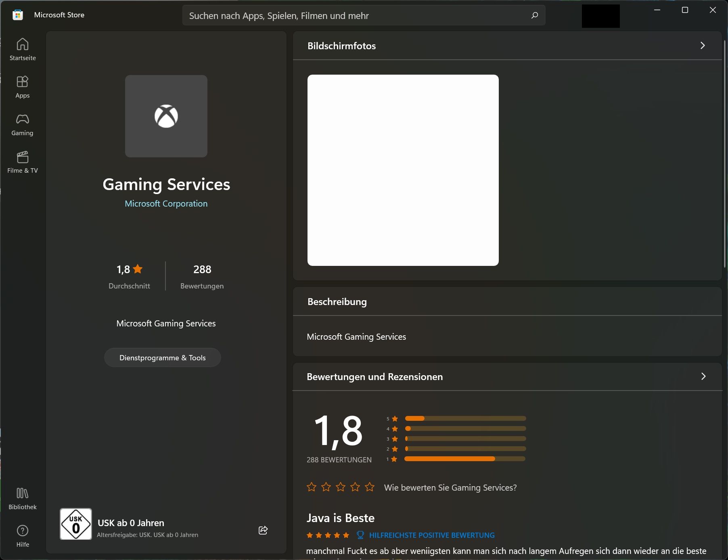Image resolution: width=728 pixels, height=560 pixels.
Task: Click the 288 Bewertungen rating count
Action: click(x=202, y=277)
